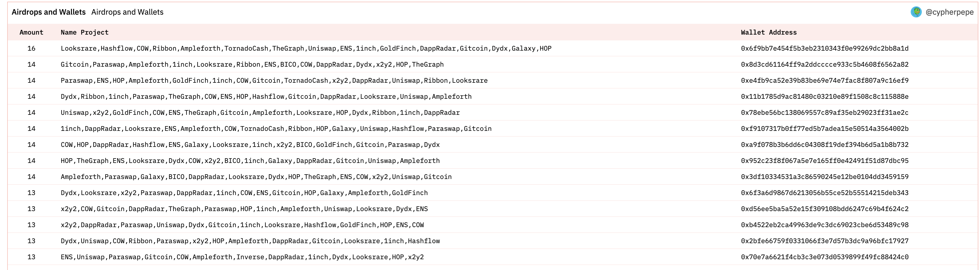Sort by the Name Project column header

(x=85, y=33)
